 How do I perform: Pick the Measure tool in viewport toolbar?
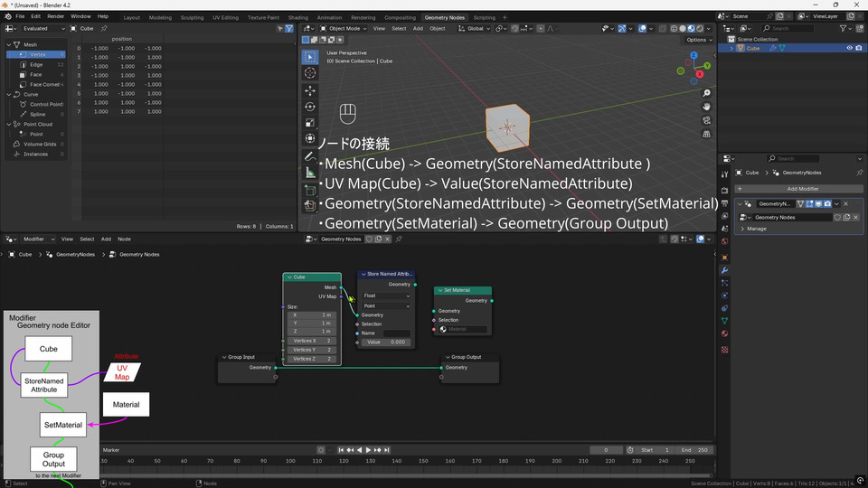click(x=310, y=173)
